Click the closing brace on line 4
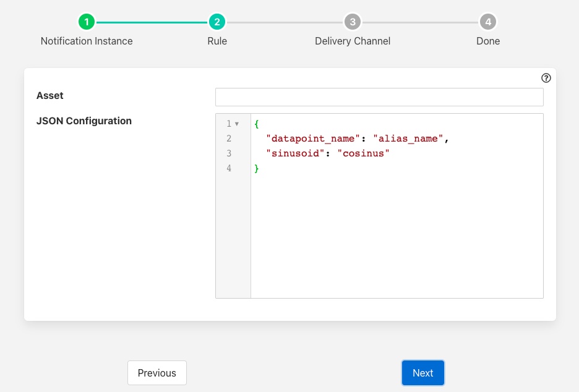579x392 pixels. coord(257,168)
